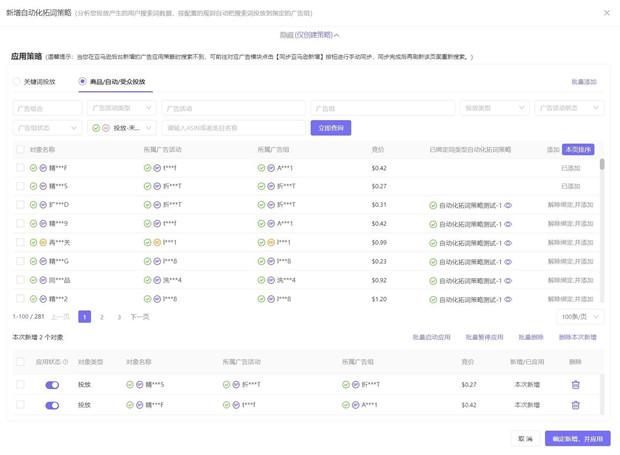This screenshot has width=620, height=455.
Task: Focus the ASIN or category name input
Action: pos(234,128)
